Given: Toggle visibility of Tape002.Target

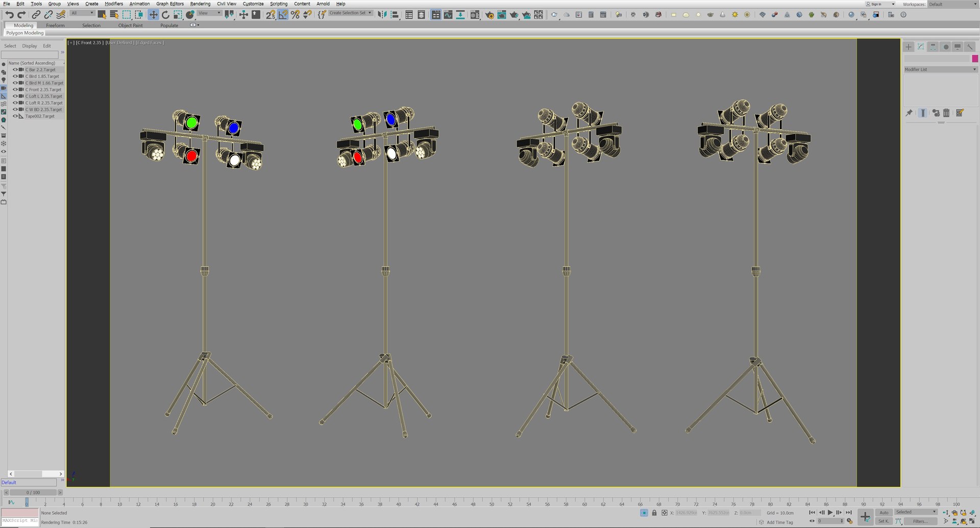Looking at the screenshot, I should tap(15, 116).
